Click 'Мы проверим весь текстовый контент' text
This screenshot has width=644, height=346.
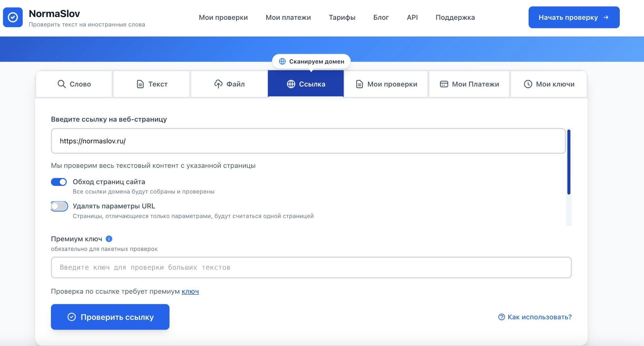153,165
